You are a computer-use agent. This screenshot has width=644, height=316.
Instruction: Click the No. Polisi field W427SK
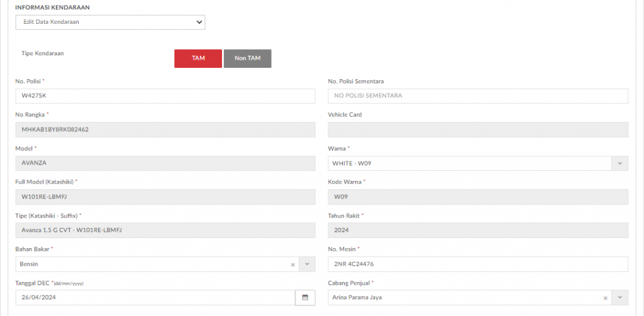coord(165,96)
